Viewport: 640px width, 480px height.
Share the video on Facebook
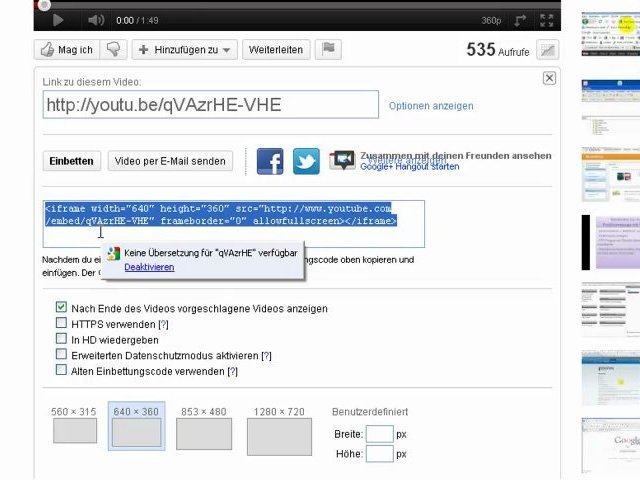coord(270,161)
